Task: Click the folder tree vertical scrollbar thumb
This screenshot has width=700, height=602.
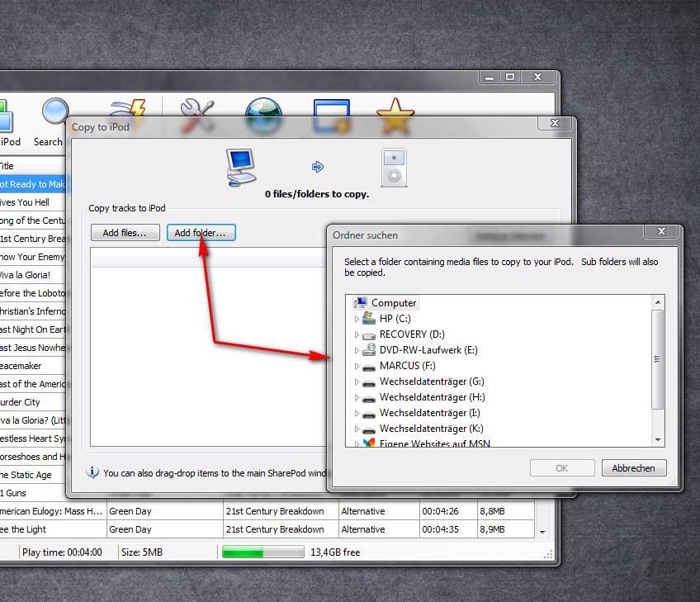Action: tap(658, 359)
